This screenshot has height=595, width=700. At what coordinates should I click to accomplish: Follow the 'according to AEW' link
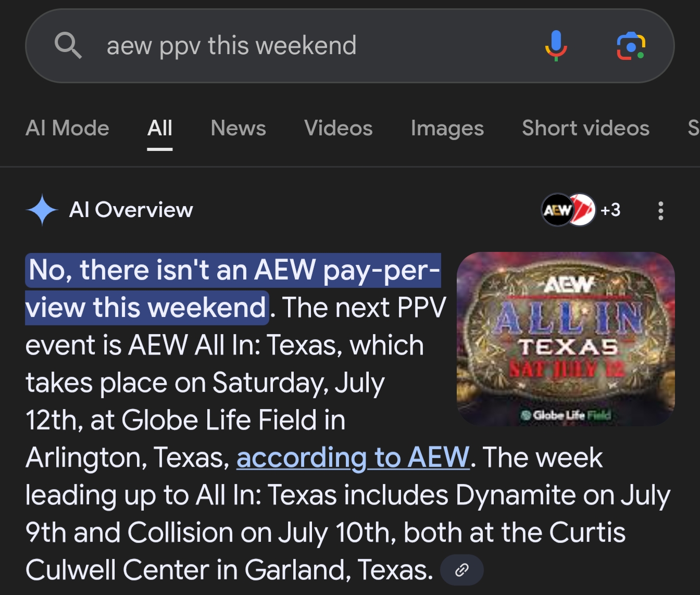tap(353, 458)
